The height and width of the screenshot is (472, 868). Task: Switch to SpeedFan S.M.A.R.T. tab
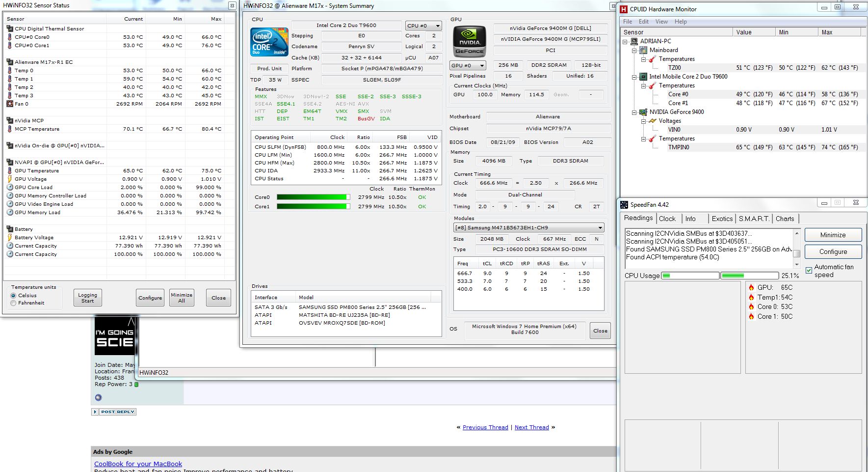(754, 219)
